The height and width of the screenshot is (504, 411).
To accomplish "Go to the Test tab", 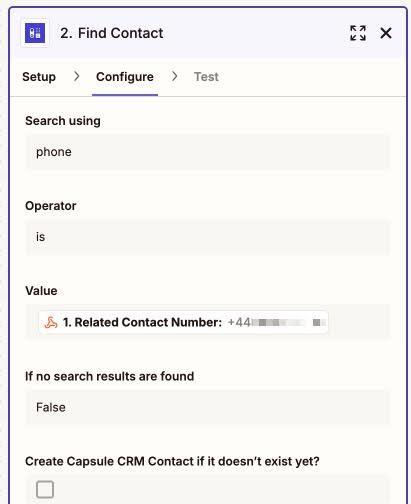I will click(x=206, y=77).
